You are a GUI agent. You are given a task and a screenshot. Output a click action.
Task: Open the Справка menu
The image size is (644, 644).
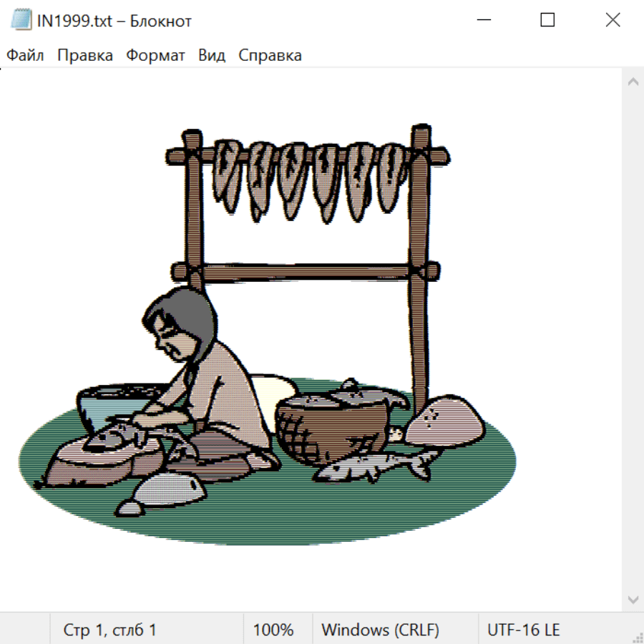tap(270, 56)
